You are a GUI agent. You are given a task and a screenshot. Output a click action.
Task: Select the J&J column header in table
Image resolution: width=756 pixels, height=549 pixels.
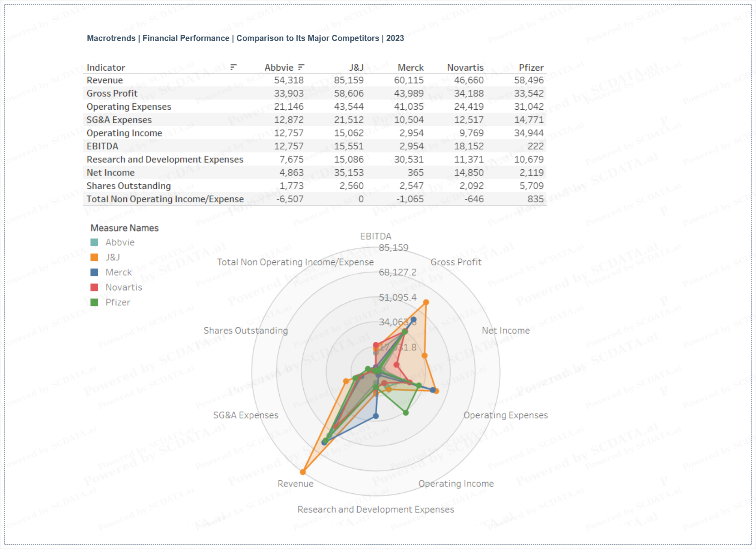(x=356, y=67)
